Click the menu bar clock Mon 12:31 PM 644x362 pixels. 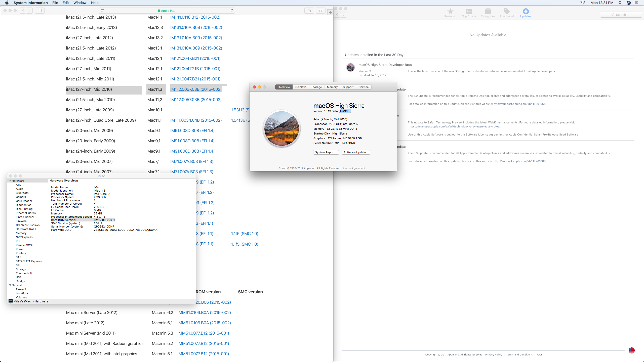pyautogui.click(x=602, y=3)
